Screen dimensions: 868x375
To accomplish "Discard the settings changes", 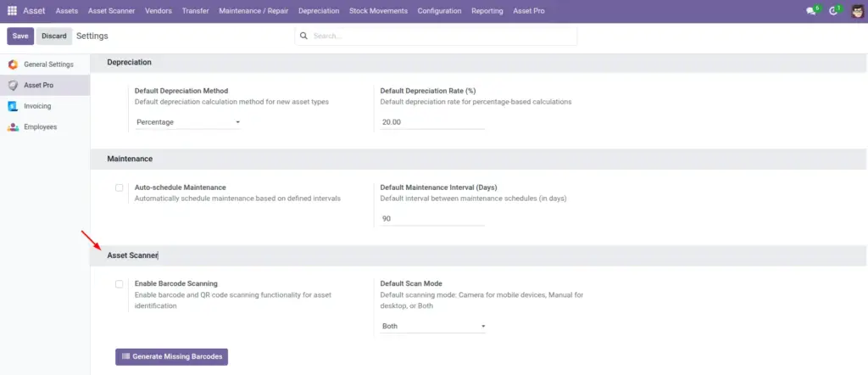I will (54, 36).
